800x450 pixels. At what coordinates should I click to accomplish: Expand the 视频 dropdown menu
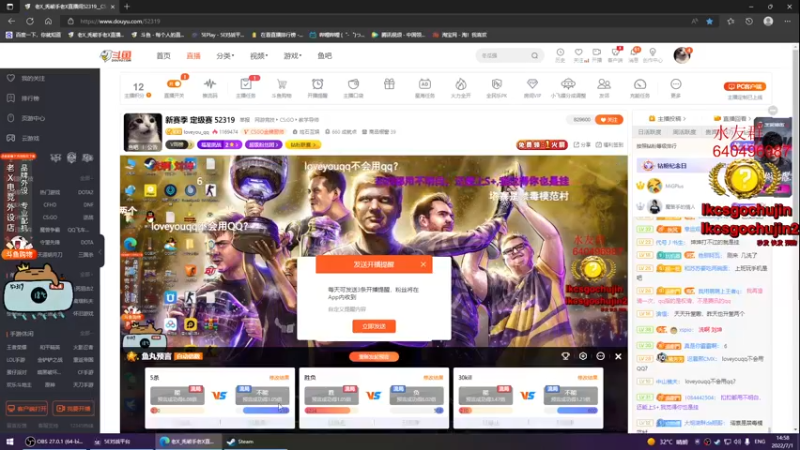(259, 56)
